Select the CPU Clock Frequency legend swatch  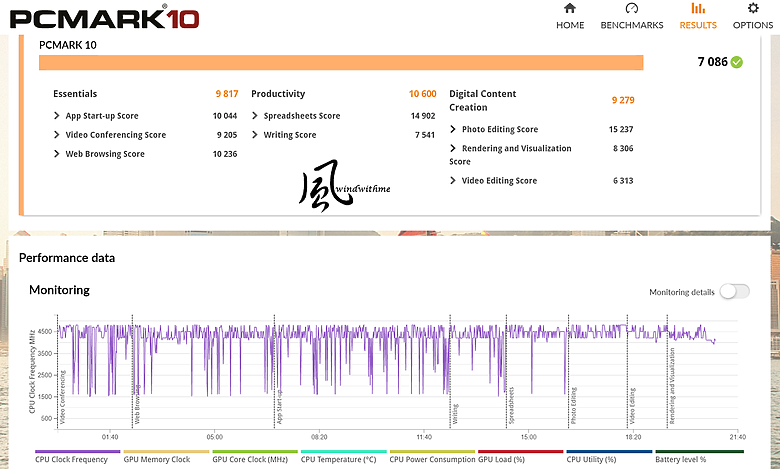pyautogui.click(x=77, y=452)
